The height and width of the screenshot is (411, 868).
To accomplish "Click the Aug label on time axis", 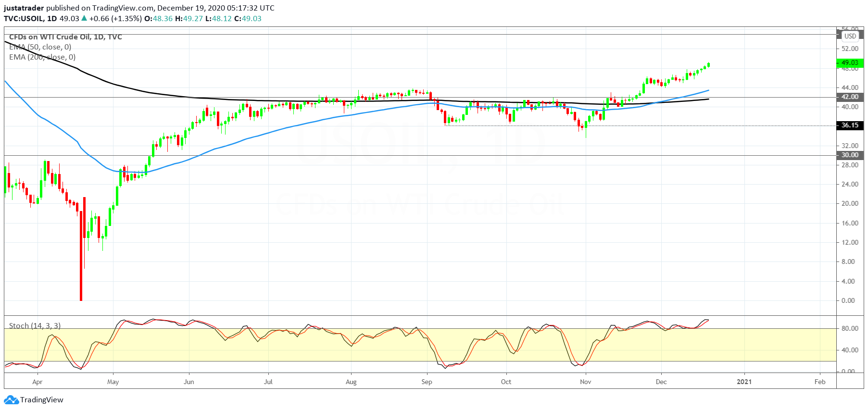I will (351, 382).
